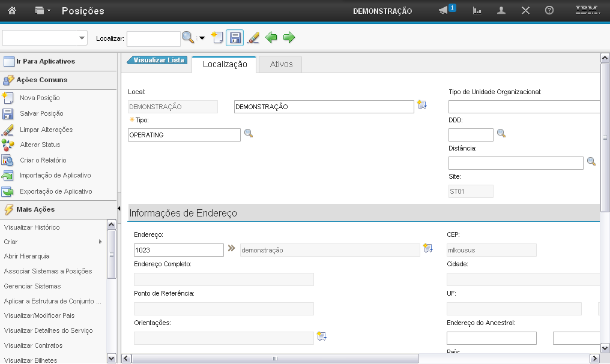The image size is (610, 364).
Task: Click into the Localizar search field
Action: [153, 38]
